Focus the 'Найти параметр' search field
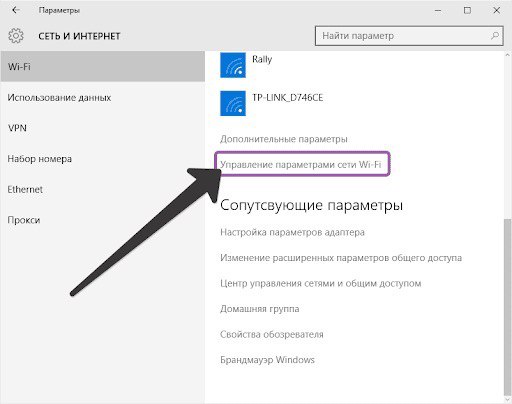Viewport: 512px width, 404px height. pos(409,36)
